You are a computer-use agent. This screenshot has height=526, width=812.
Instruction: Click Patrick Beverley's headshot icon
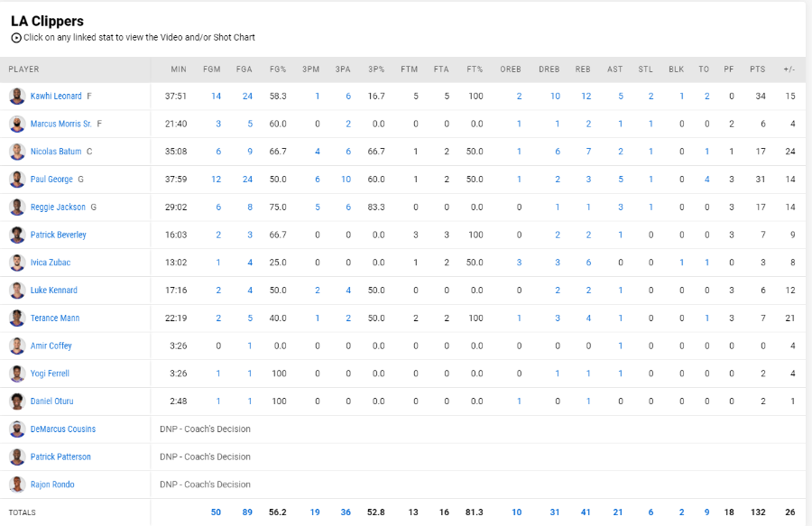click(x=17, y=235)
